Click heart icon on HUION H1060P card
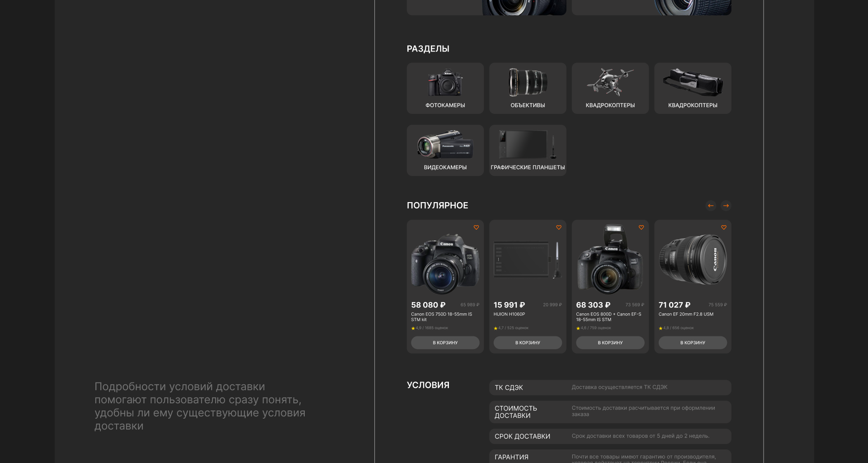868x463 pixels. pos(559,227)
